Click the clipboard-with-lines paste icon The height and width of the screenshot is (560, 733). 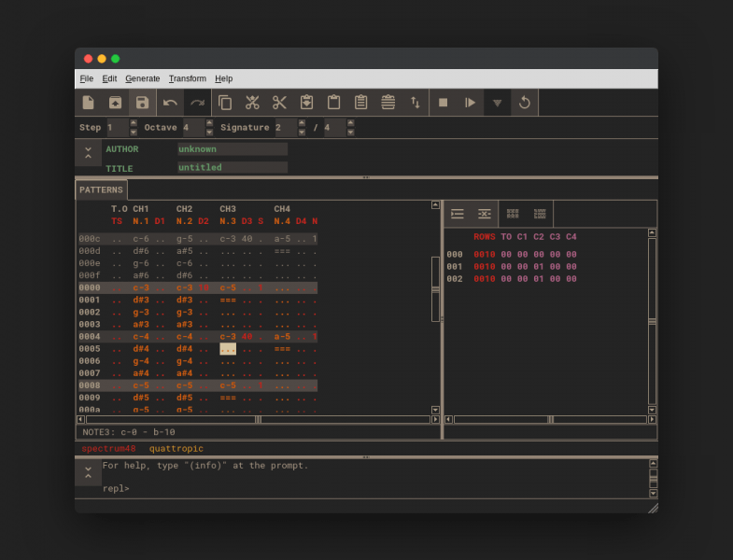[360, 103]
